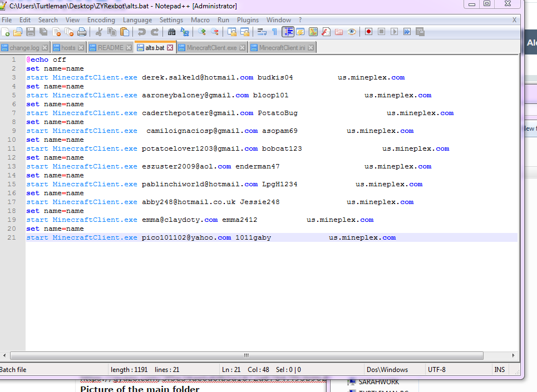This screenshot has height=392, width=537.
Task: Open the File menu
Action: (7, 20)
